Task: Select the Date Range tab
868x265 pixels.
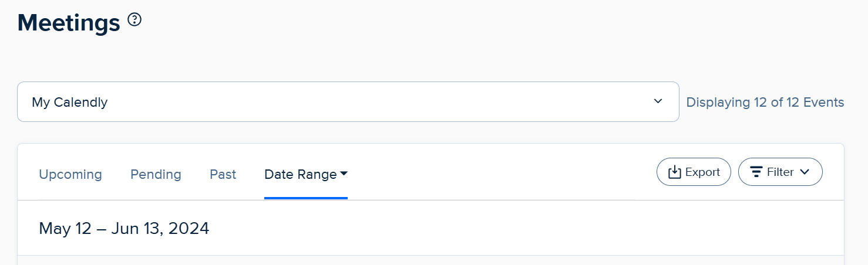Action: 300,174
